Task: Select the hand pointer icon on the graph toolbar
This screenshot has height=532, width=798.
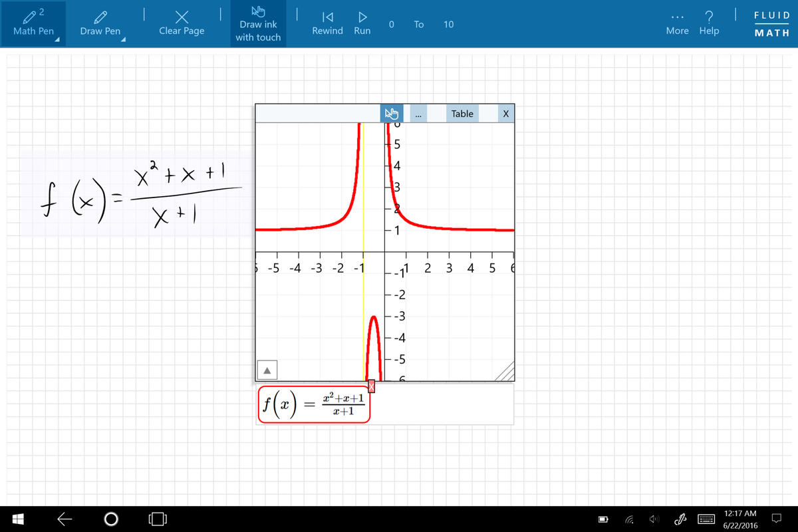Action: (x=391, y=113)
